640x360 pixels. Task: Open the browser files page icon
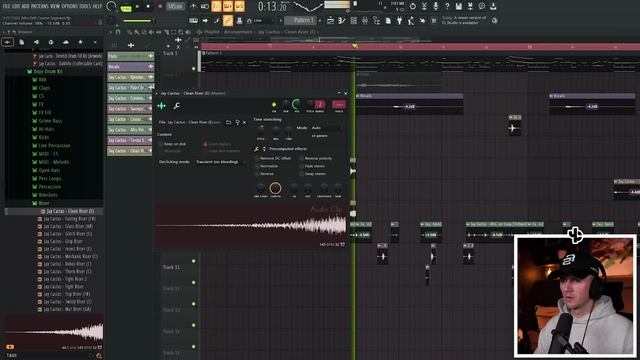click(22, 42)
